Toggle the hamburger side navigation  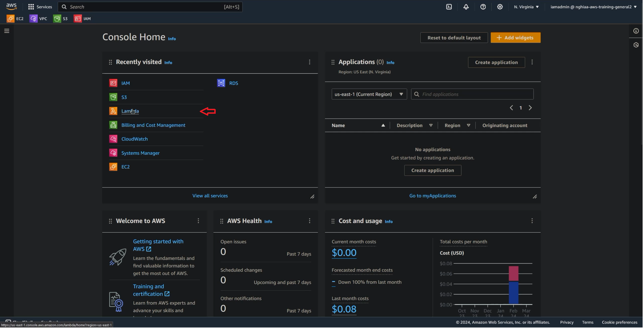click(x=7, y=31)
